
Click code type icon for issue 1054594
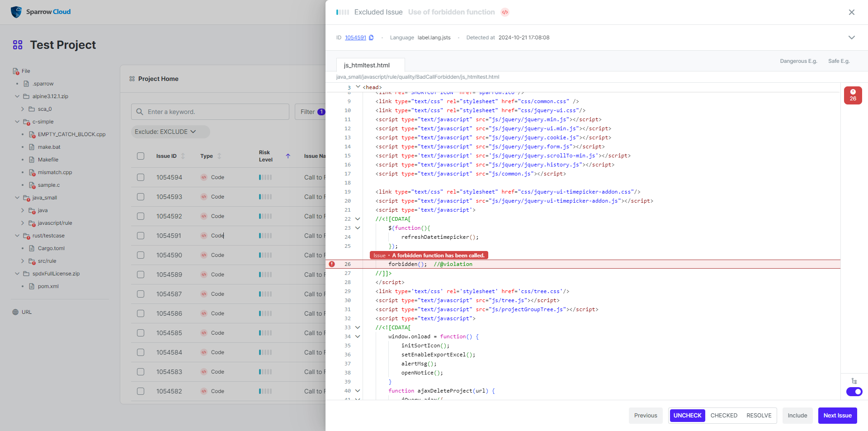204,177
